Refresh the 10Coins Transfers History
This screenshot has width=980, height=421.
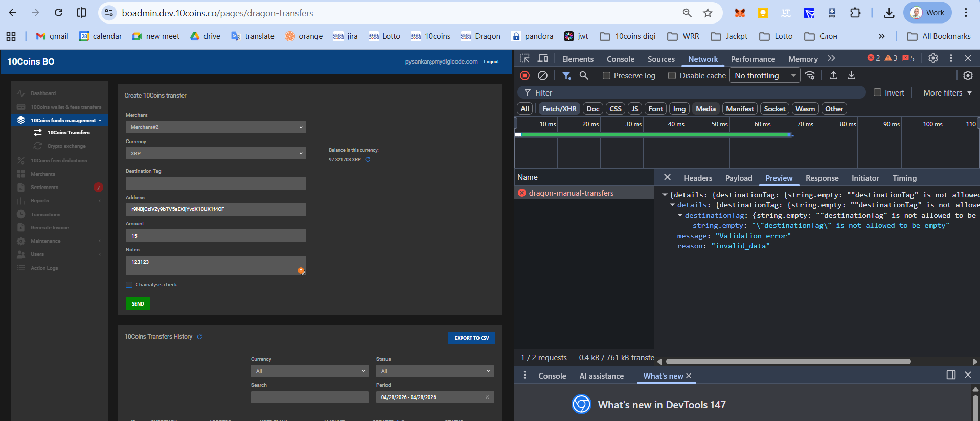pyautogui.click(x=199, y=337)
